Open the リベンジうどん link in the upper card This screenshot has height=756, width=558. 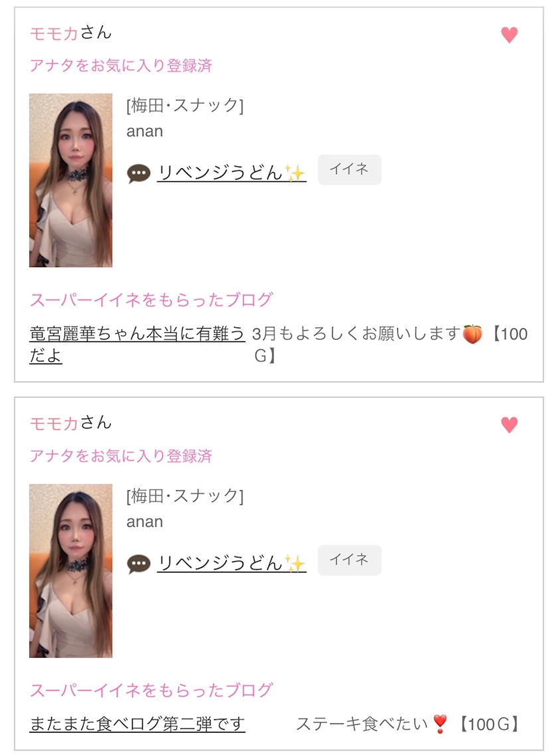(x=221, y=173)
